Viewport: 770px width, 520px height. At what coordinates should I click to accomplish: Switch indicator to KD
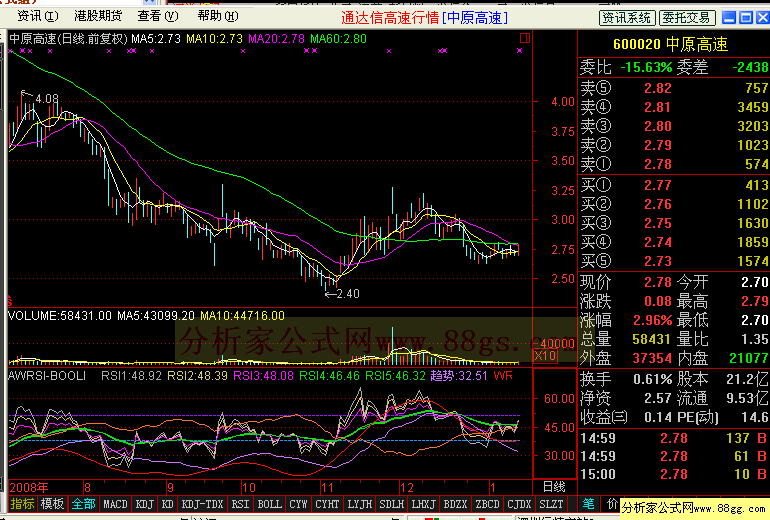167,504
